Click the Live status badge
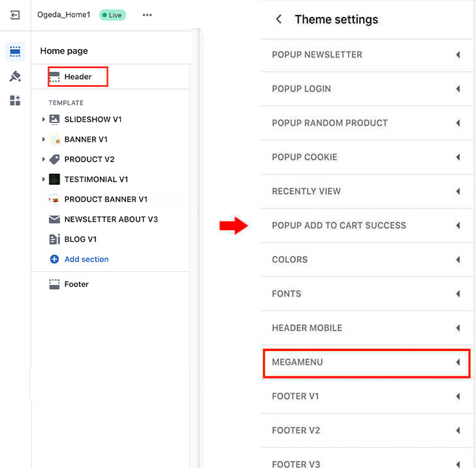The width and height of the screenshot is (476, 468). [112, 15]
